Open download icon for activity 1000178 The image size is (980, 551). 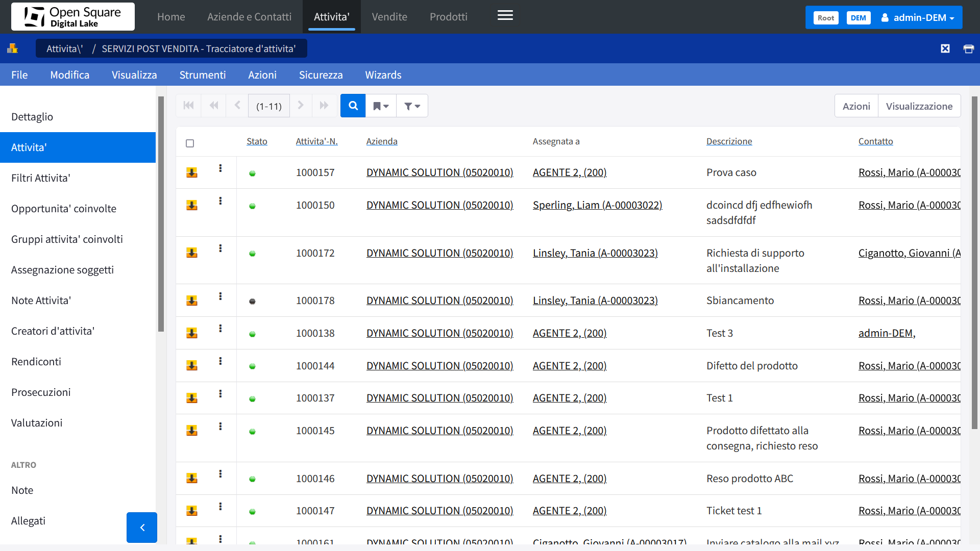point(192,300)
